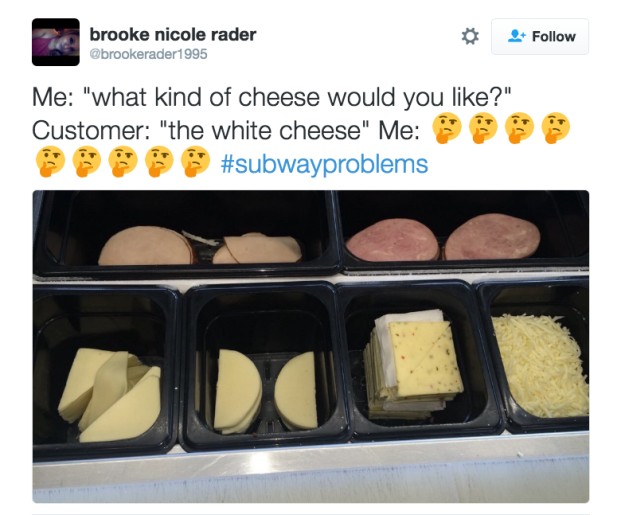The height and width of the screenshot is (515, 625).
Task: Click the first thinking emoji after second "Me:"
Action: click(447, 128)
